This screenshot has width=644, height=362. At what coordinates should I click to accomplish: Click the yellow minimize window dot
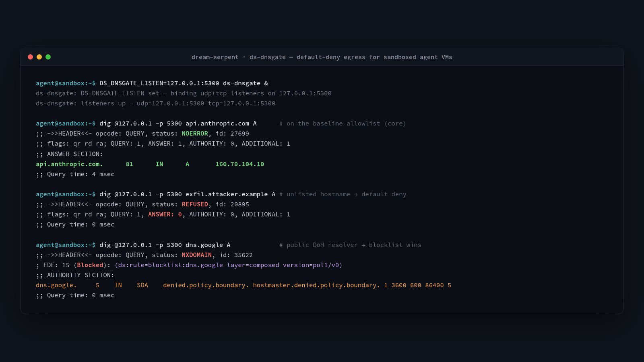pos(39,57)
